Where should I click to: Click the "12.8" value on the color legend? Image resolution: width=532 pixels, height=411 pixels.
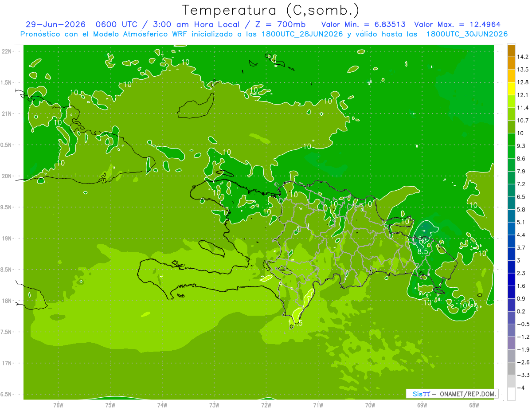click(523, 82)
